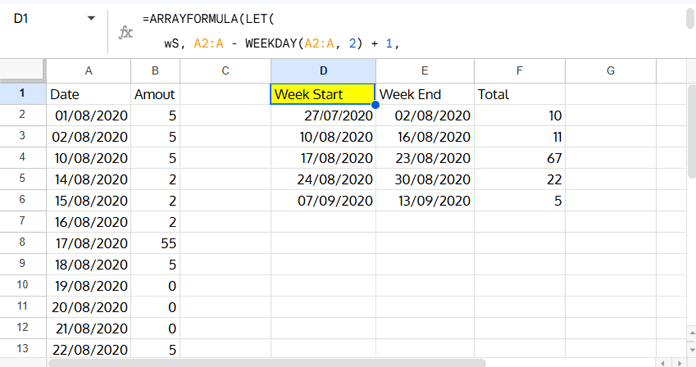Select cell with date 15/08/2020

pos(89,201)
